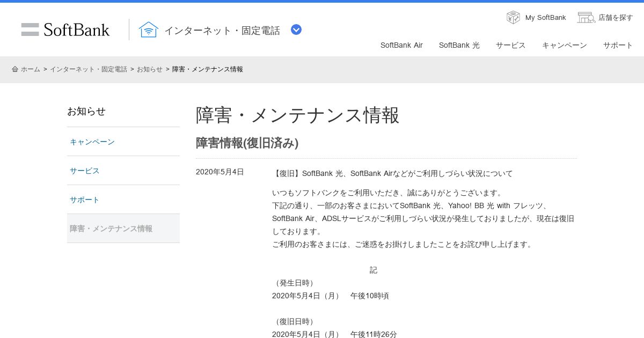Open the キャンペーン top menu item
This screenshot has width=644, height=338.
[x=565, y=45]
